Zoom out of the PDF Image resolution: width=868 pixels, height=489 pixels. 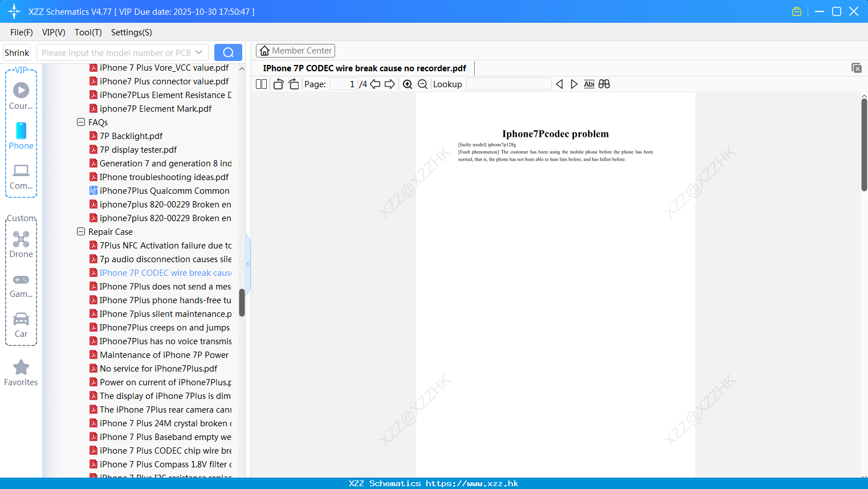[422, 84]
